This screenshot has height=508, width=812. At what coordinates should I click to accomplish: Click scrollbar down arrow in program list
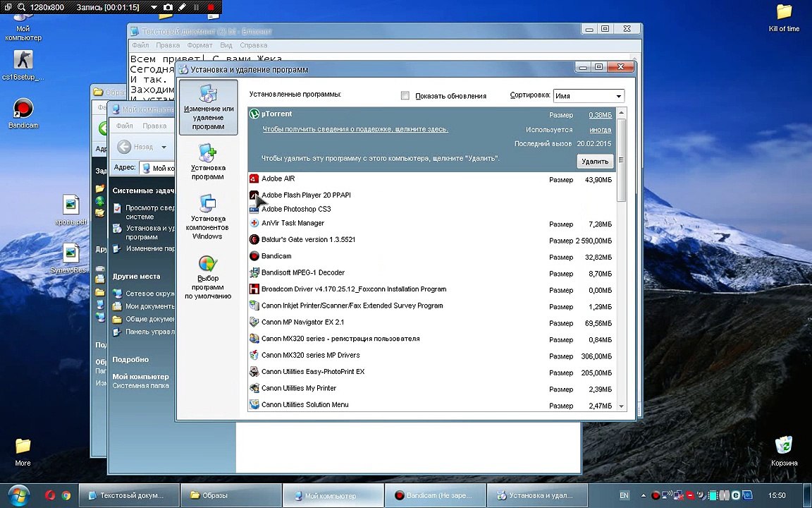pyautogui.click(x=622, y=406)
